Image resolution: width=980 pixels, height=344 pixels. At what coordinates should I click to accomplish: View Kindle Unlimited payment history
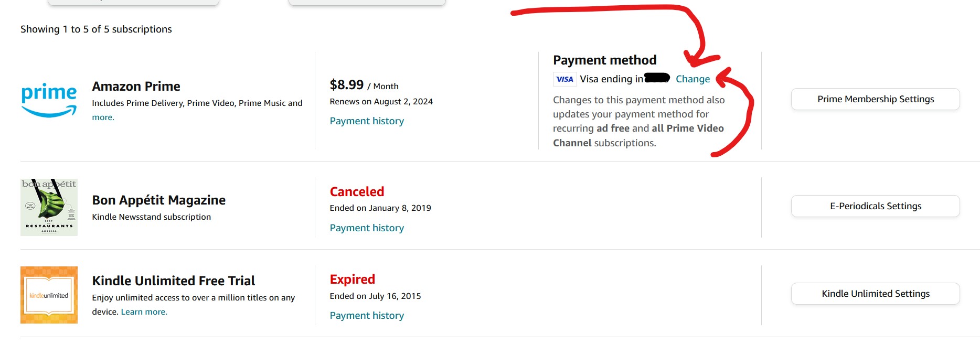point(367,316)
